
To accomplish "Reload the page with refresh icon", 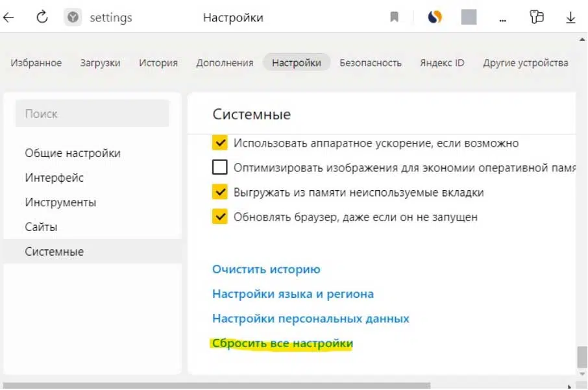I will coord(42,17).
